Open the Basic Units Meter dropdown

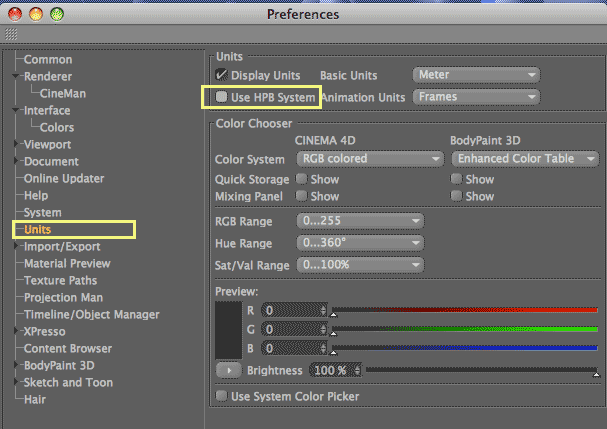click(x=476, y=75)
